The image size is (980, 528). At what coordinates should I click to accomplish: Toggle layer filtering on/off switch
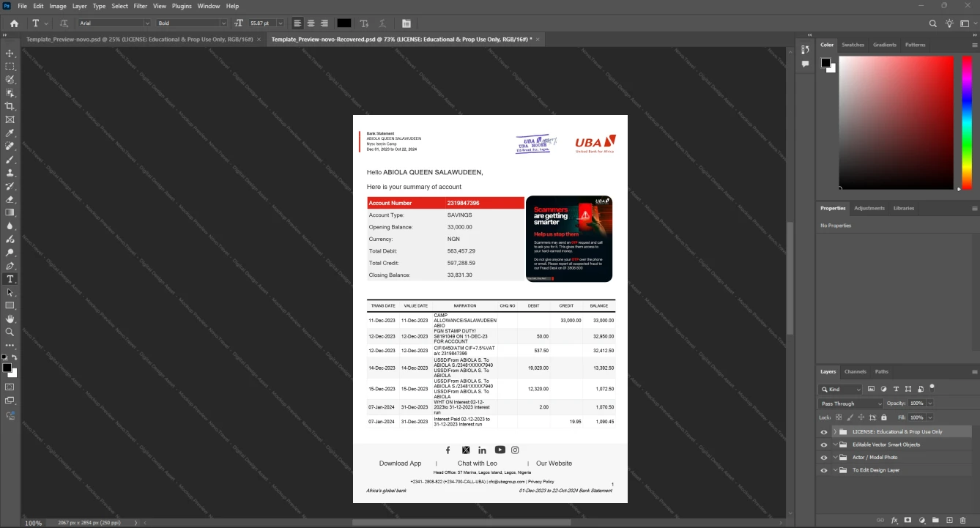(x=932, y=387)
